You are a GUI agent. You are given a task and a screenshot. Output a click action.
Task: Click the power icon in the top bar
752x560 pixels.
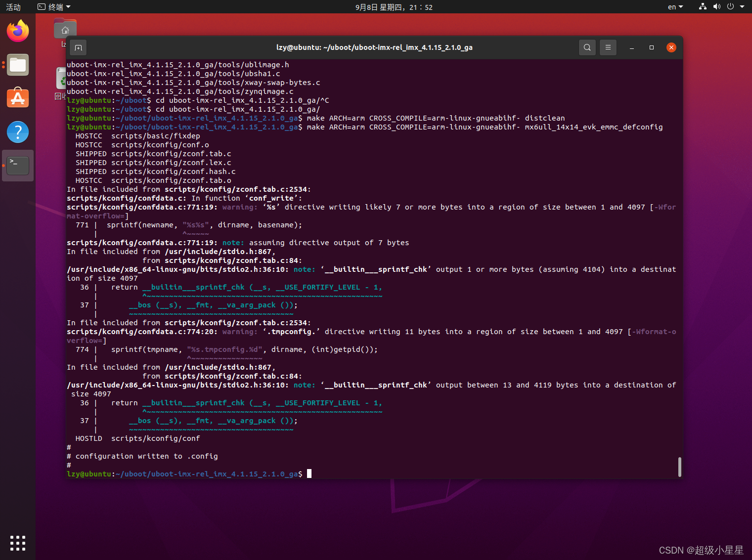pos(730,6)
